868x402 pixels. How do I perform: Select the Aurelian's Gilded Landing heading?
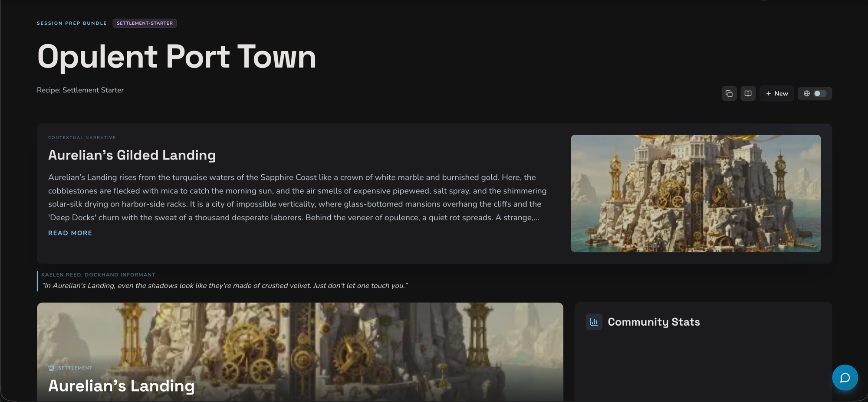click(132, 155)
